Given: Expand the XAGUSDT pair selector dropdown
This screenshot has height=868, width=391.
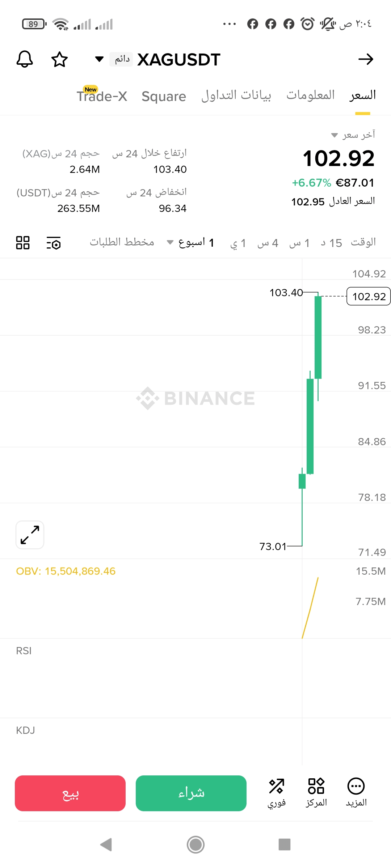Looking at the screenshot, I should click(x=99, y=59).
